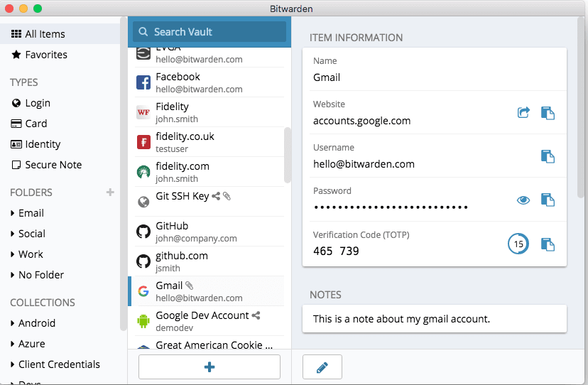Click the grid icon next to All Items
The image size is (588, 385).
pos(16,34)
